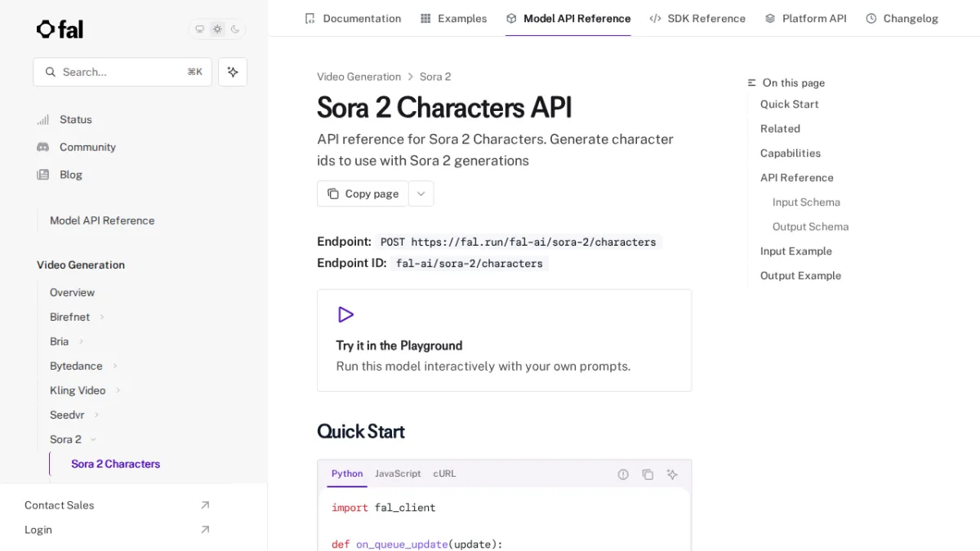Jump to Related in page outline
The image size is (980, 551).
click(x=780, y=128)
